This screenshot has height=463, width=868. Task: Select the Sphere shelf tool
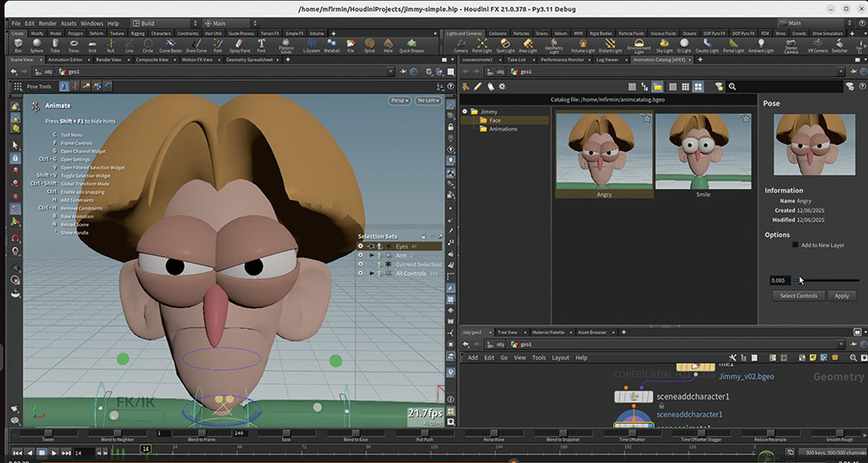37,45
